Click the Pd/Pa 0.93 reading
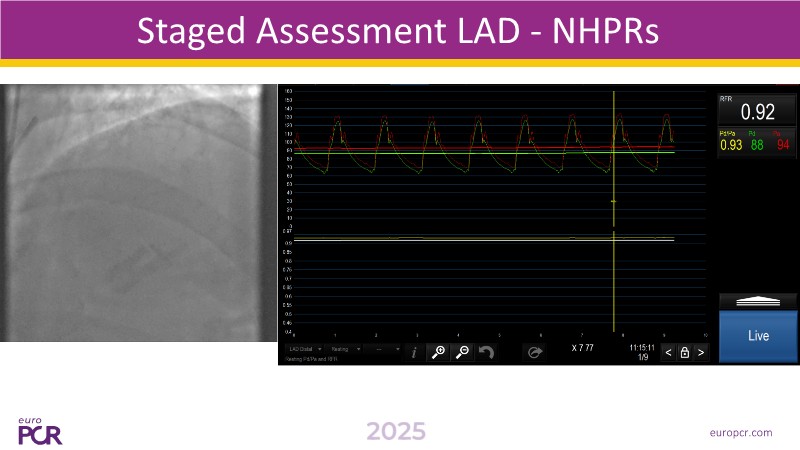 tap(730, 146)
